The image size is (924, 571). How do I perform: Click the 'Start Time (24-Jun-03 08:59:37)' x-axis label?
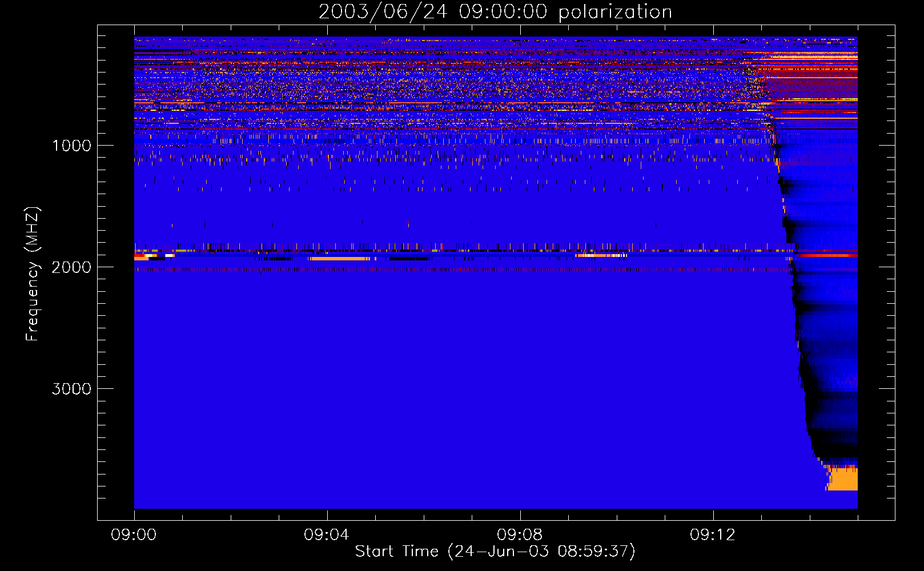(x=495, y=552)
